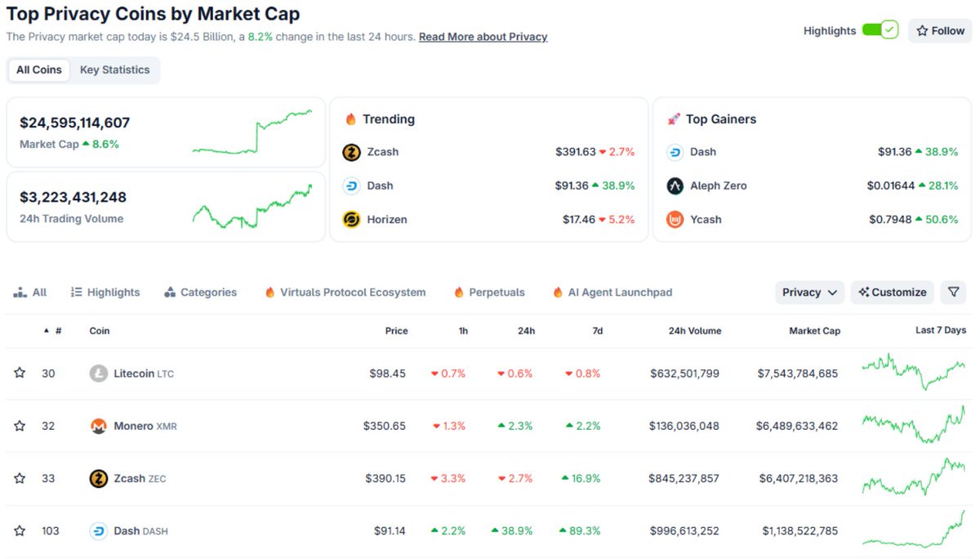The image size is (980, 559).
Task: Click the Monero logo in table
Action: point(99,426)
